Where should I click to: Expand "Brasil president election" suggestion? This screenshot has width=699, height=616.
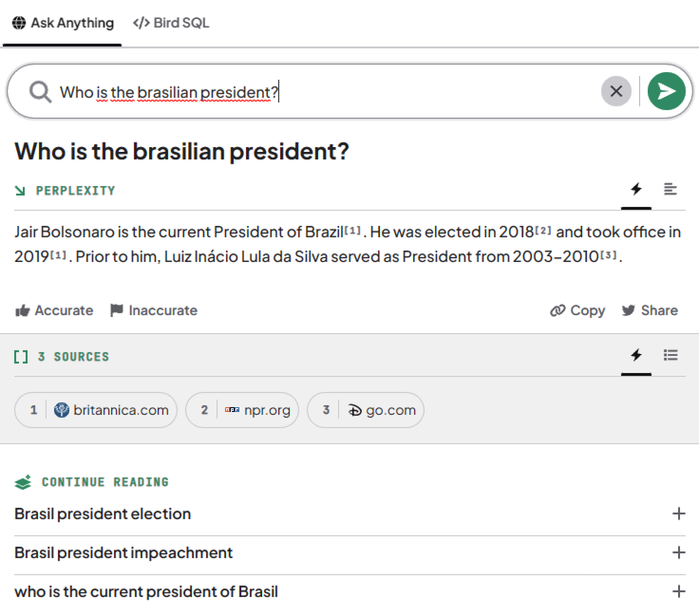679,513
